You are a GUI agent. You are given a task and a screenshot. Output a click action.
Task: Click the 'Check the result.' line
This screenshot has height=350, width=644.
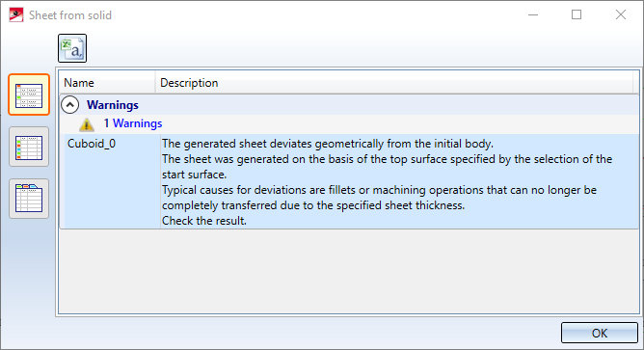coord(204,221)
